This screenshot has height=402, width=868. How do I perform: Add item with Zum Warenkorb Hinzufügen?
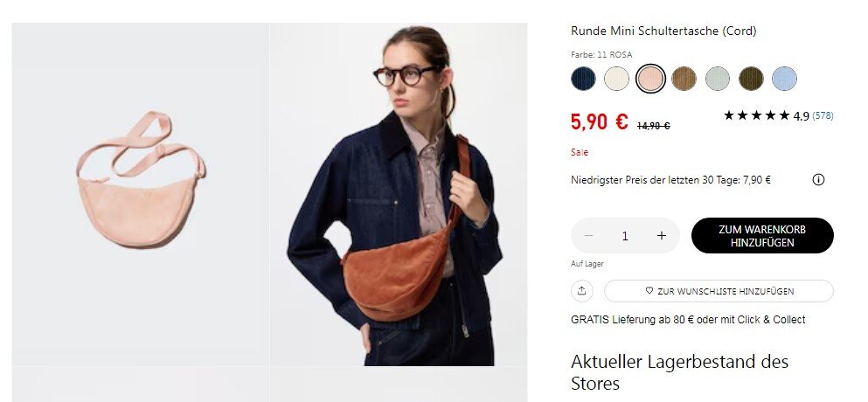(762, 236)
